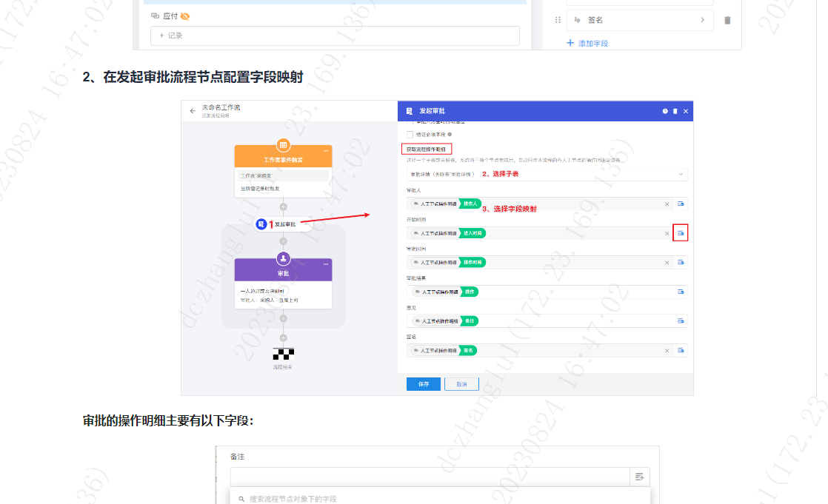Select the 工作表事件触发 node card

tap(283, 172)
